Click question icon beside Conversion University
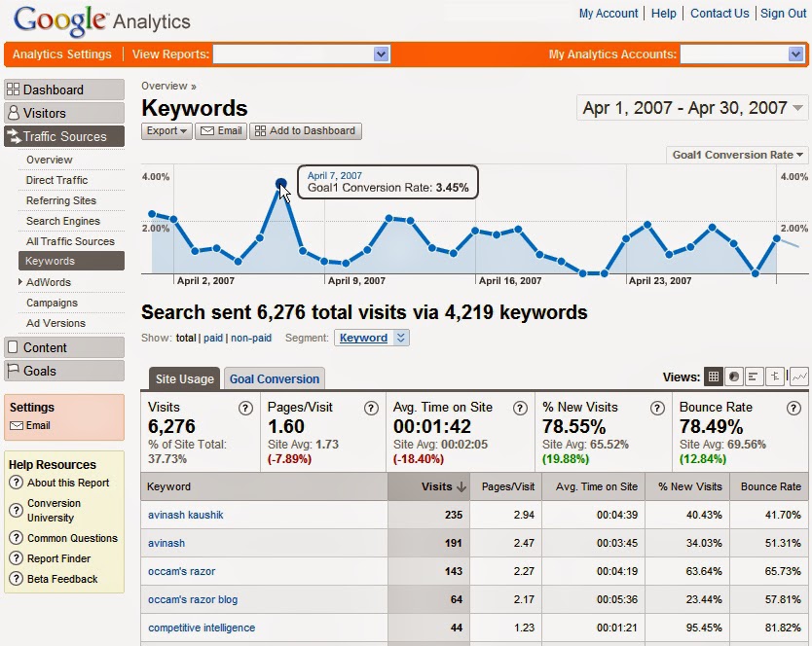Screen dimensions: 812x646 click(x=16, y=511)
